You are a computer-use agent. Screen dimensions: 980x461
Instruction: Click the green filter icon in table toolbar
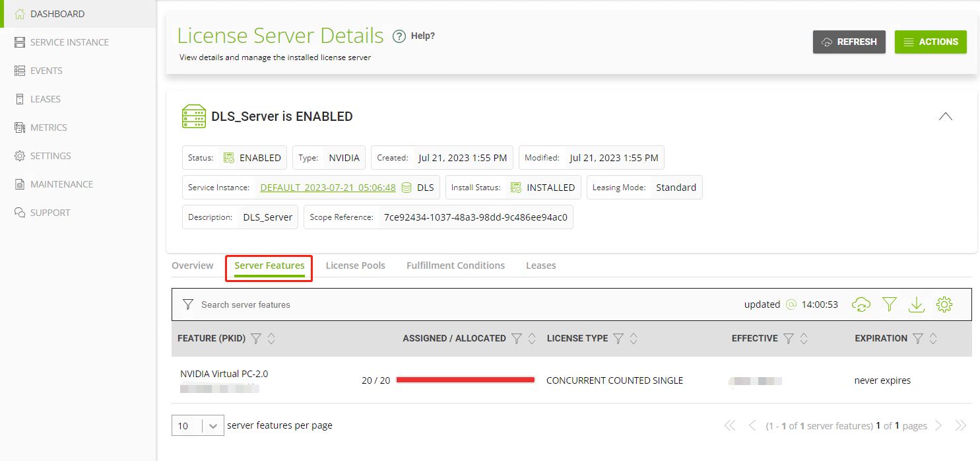[x=890, y=304]
